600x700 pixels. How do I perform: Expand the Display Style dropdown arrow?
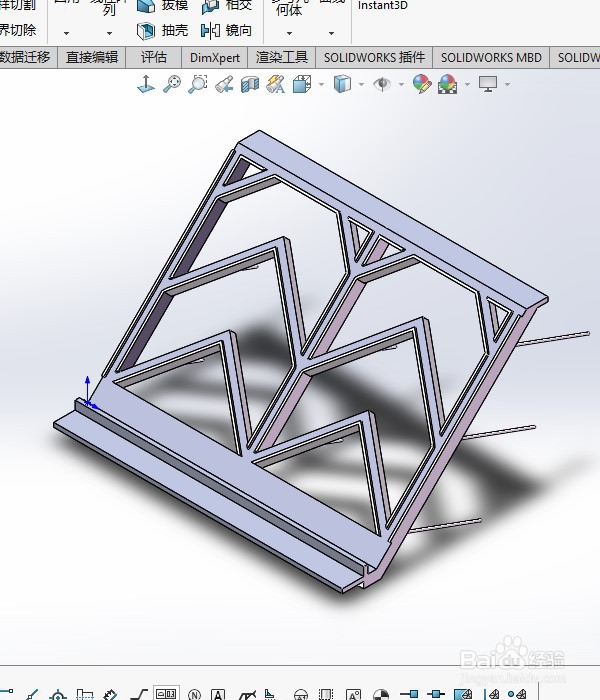361,84
